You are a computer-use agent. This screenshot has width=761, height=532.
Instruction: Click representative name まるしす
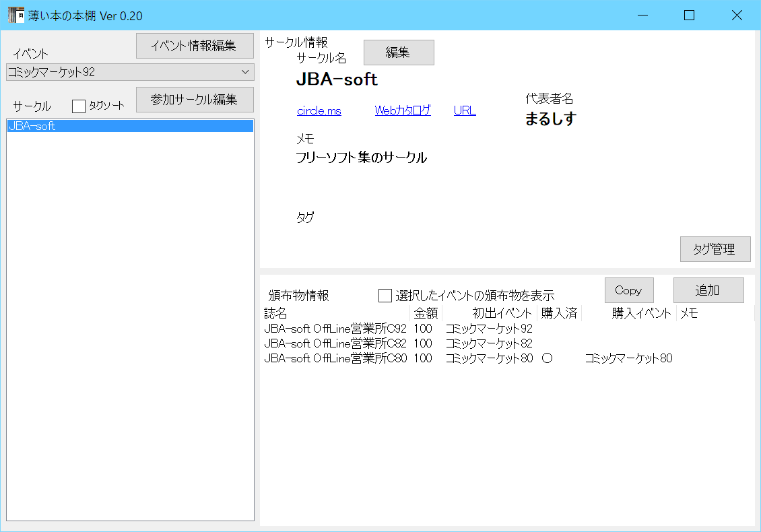click(x=551, y=119)
